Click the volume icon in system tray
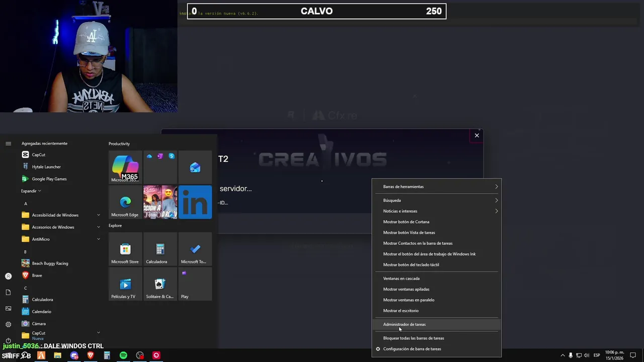 pos(587,355)
